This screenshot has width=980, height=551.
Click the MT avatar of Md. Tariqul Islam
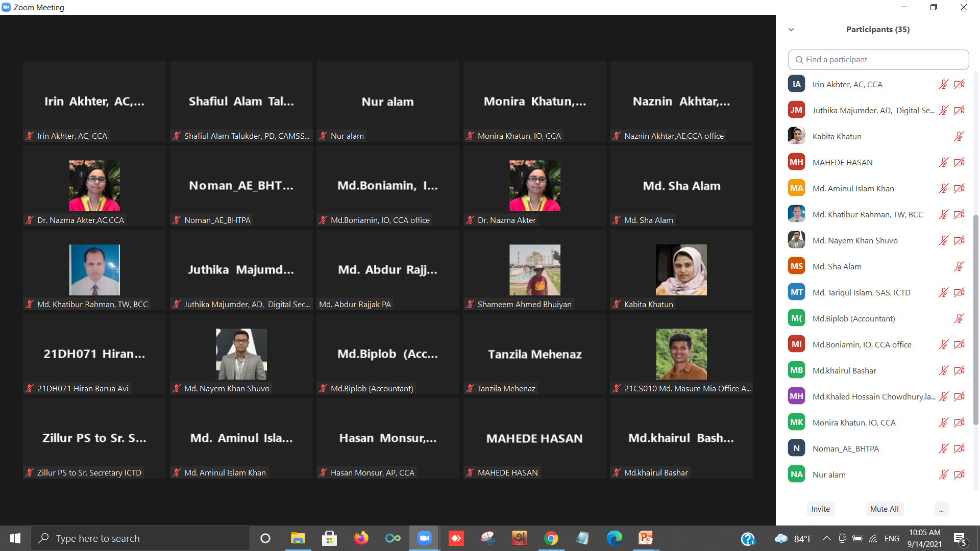pos(796,292)
